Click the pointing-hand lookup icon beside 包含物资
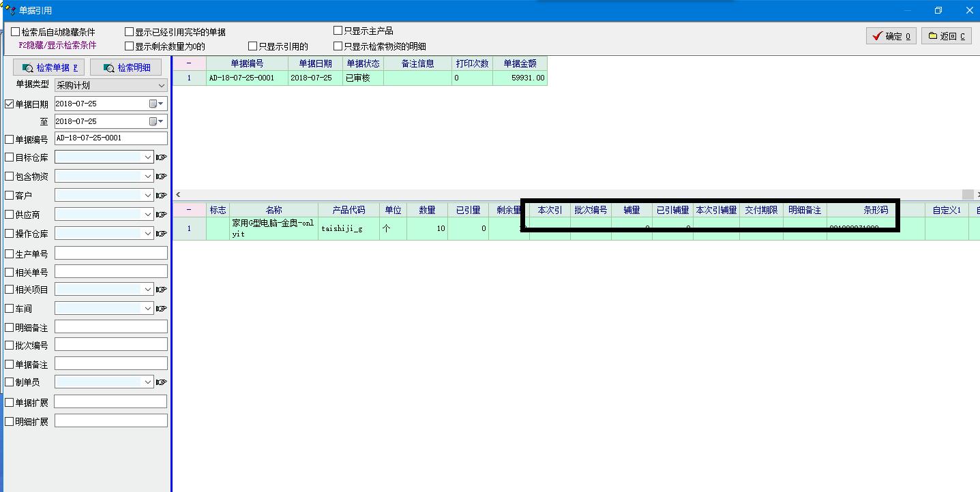 click(161, 176)
